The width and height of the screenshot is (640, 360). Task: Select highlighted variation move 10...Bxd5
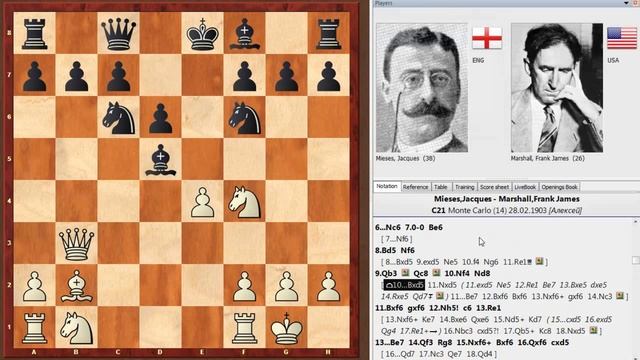[x=403, y=285]
